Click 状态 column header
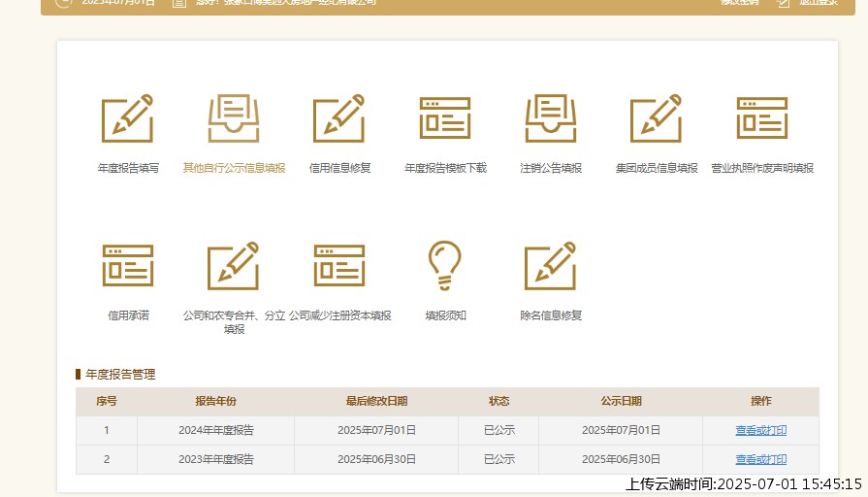 click(498, 401)
